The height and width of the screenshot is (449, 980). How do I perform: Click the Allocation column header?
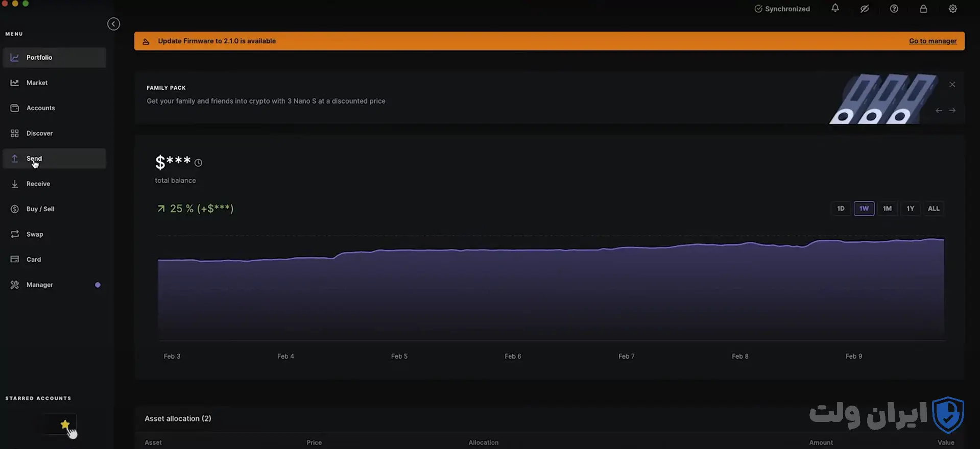coord(484,442)
